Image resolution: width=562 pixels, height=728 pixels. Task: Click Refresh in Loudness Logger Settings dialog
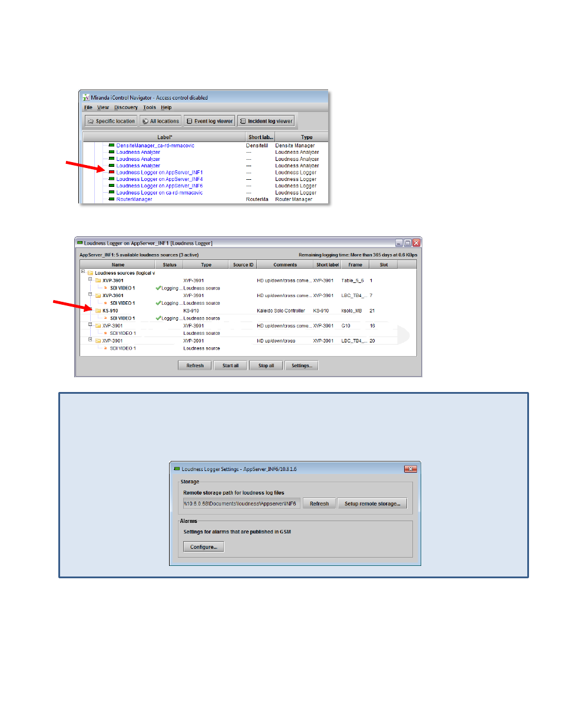(x=319, y=503)
